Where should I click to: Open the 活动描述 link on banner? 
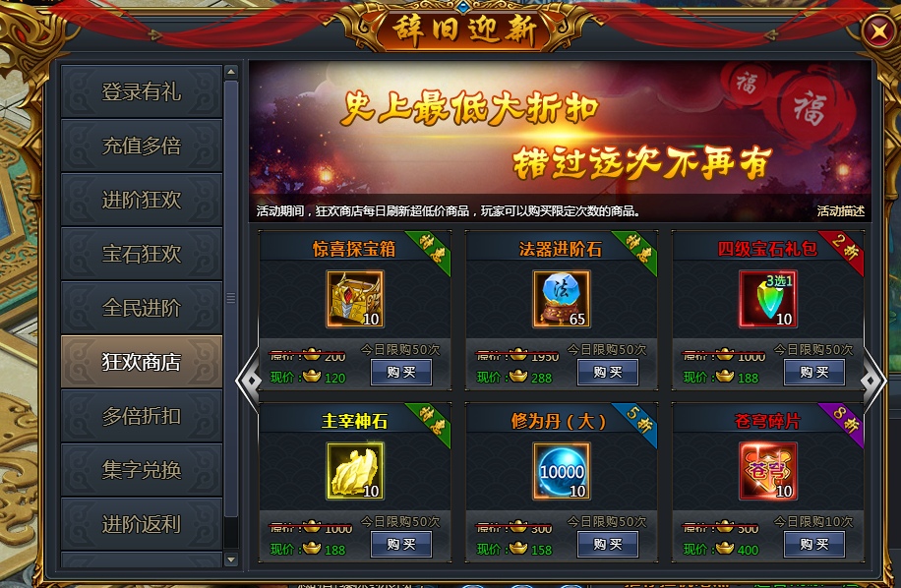click(x=841, y=211)
